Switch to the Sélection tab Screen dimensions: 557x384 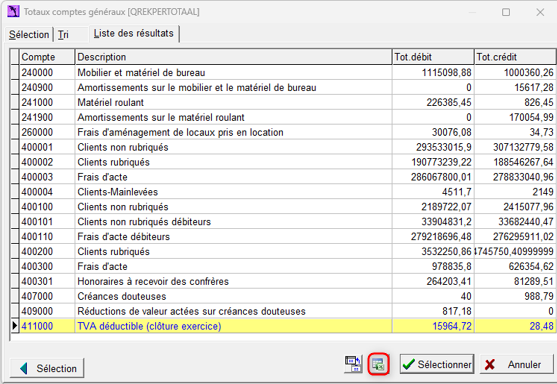[29, 34]
